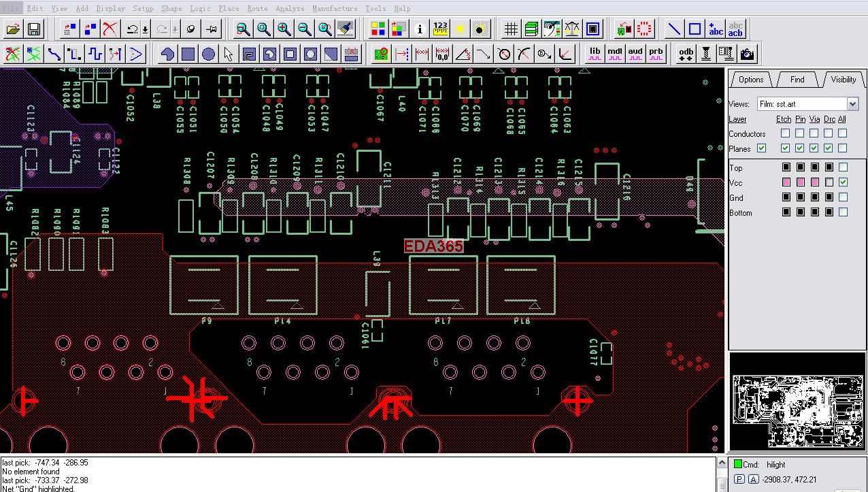Click the Show Element info icon
Viewport: 868px width, 492px height.
(x=420, y=29)
